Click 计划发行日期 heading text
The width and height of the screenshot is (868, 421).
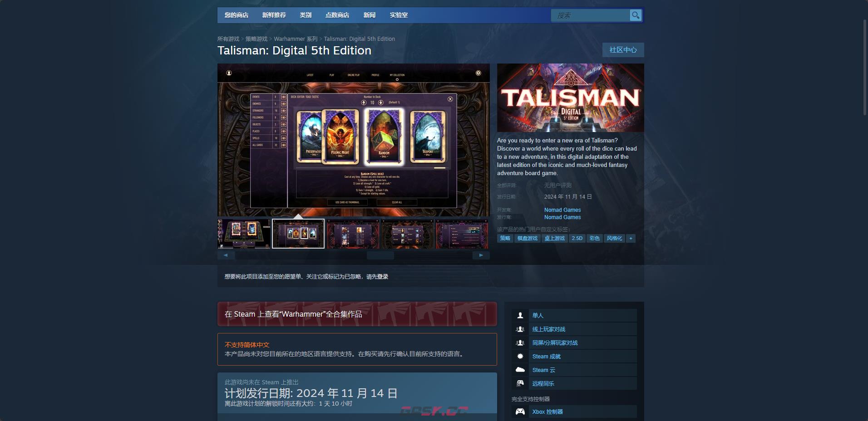[311, 393]
